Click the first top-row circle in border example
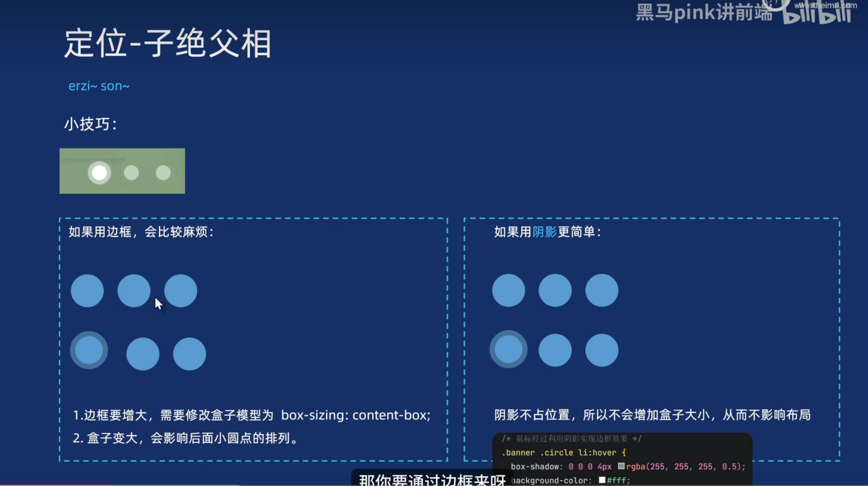Screen dimensions: 868x486 click(x=87, y=291)
